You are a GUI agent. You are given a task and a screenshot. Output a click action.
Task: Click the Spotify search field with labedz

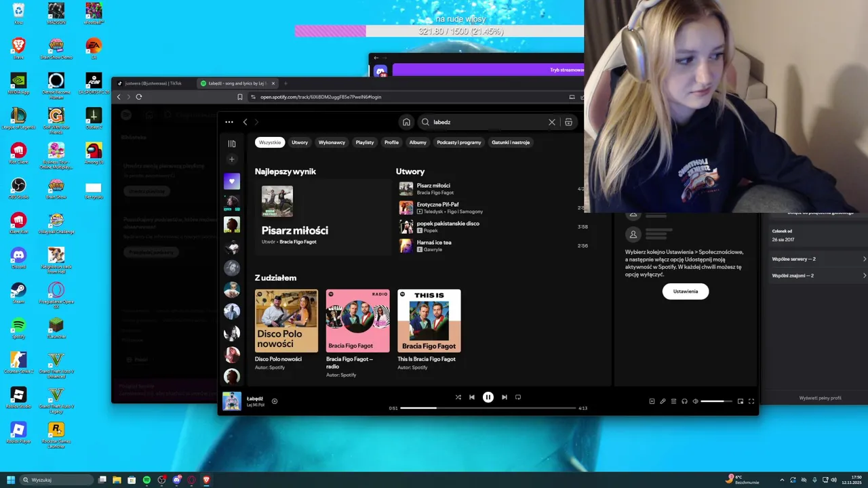(x=485, y=122)
